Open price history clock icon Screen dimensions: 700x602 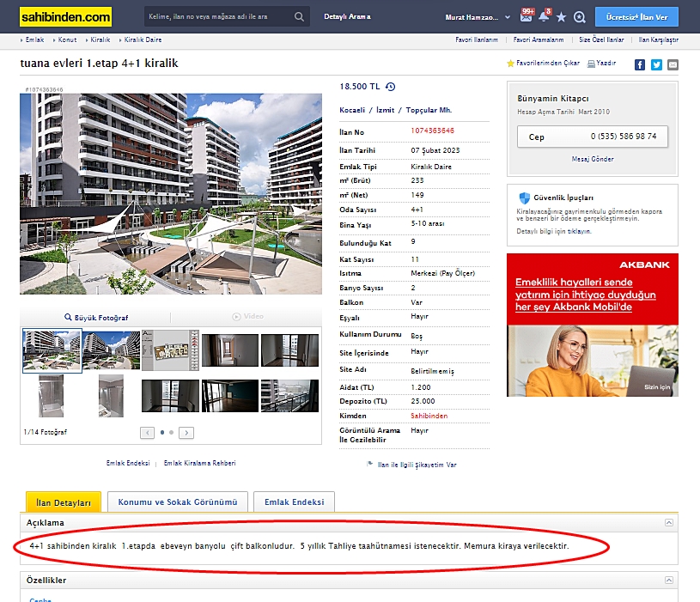point(391,87)
